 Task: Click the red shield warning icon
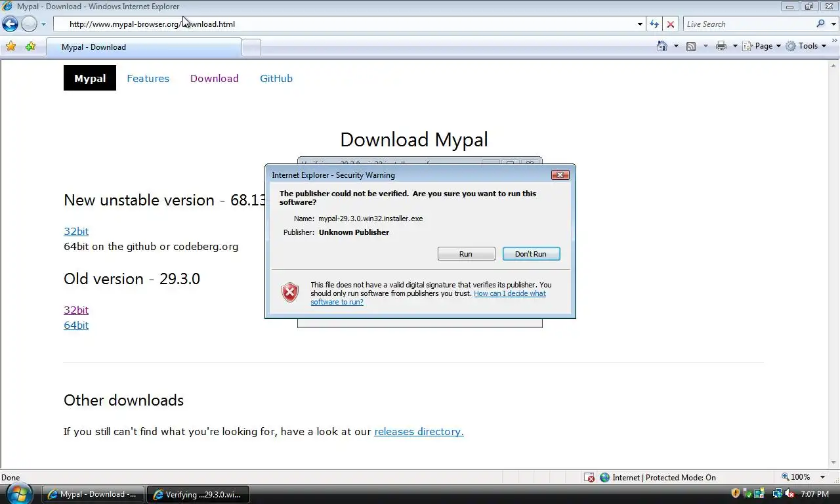(x=290, y=292)
